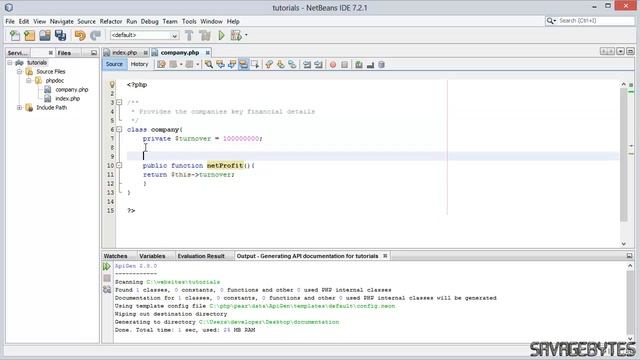Select the Services tab
This screenshot has height=360, width=640.
click(x=18, y=53)
